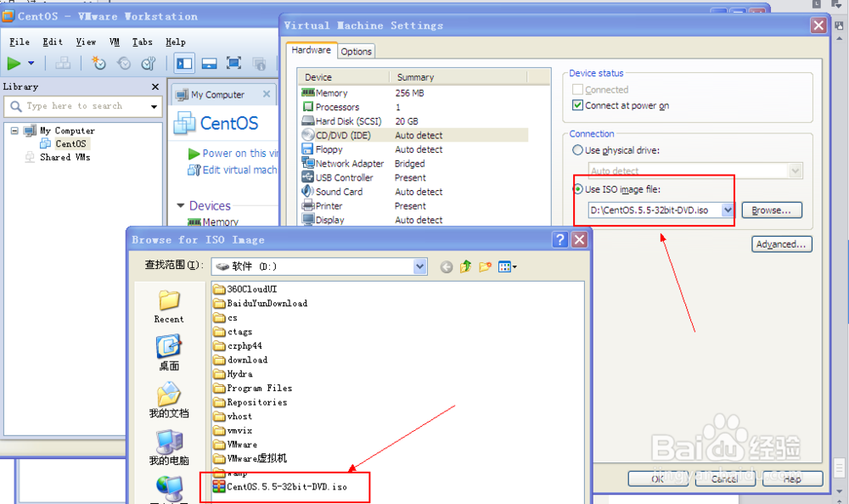
Task: Toggle the Connected checkbox
Action: pyautogui.click(x=577, y=89)
